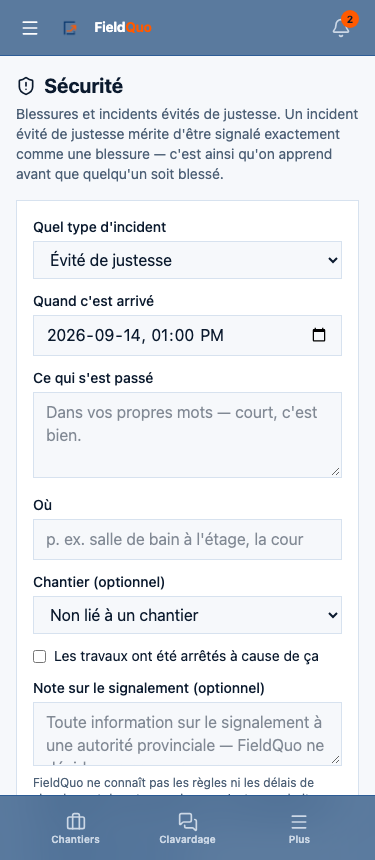Switch to the Clavardage tab label
Viewport: 375px width, 860px height.
(188, 839)
